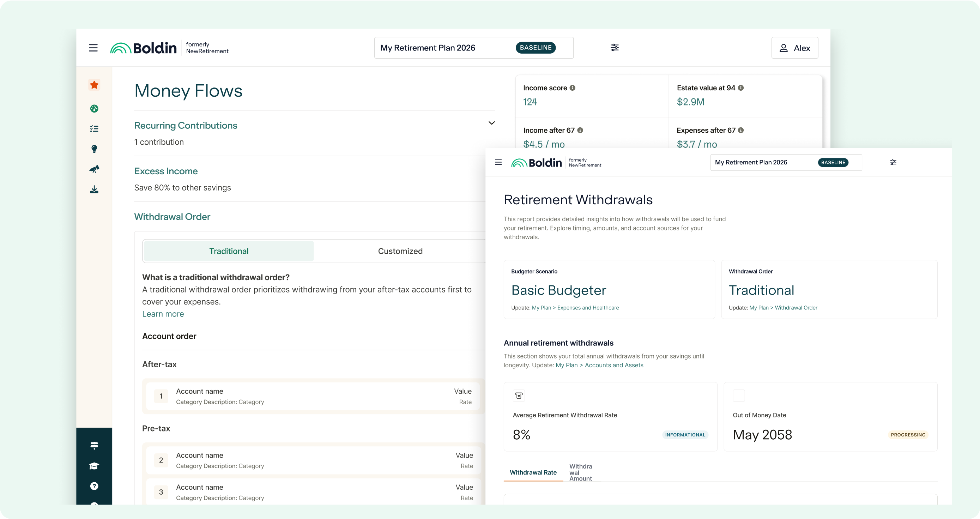Click the lightbulb insights icon

click(94, 149)
